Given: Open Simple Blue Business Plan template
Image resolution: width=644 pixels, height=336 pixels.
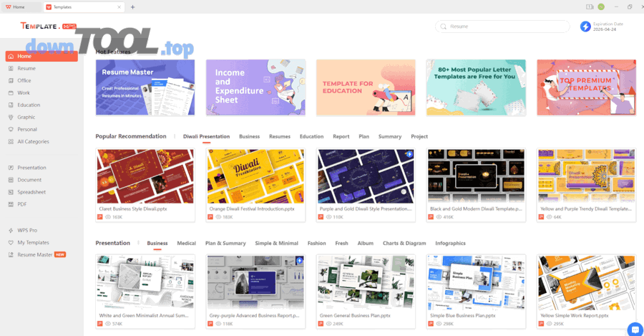Looking at the screenshot, I should pos(476,292).
